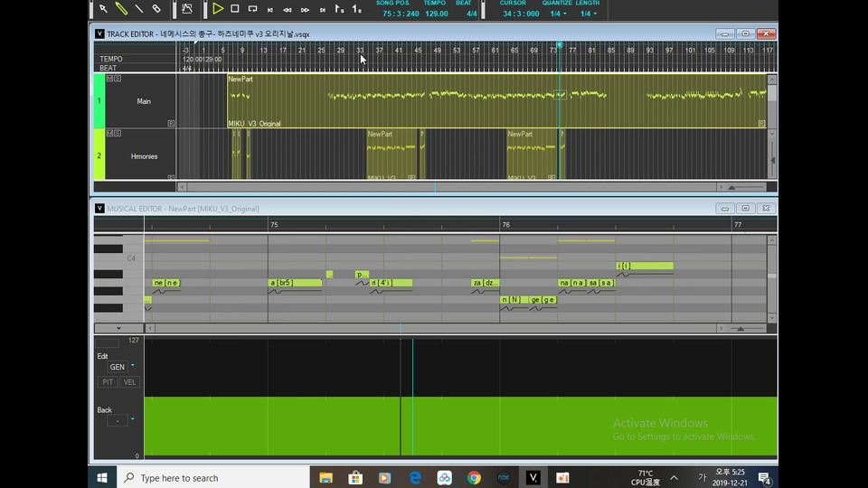
Task: Mute the Hrmonies track
Action: (109, 133)
